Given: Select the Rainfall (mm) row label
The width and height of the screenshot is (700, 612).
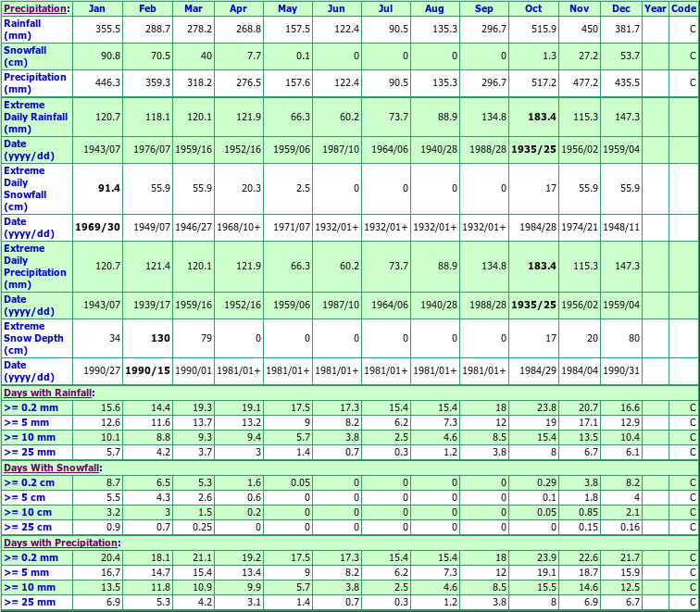Looking at the screenshot, I should coord(22,29).
